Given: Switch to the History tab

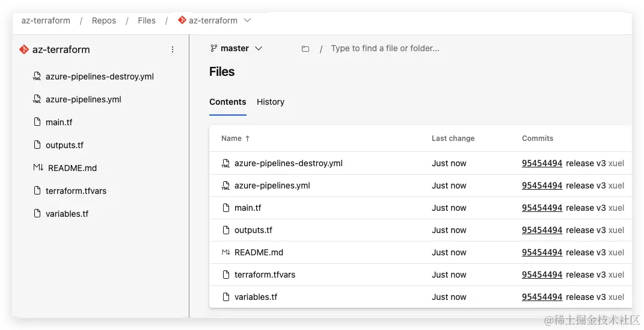Looking at the screenshot, I should point(271,102).
